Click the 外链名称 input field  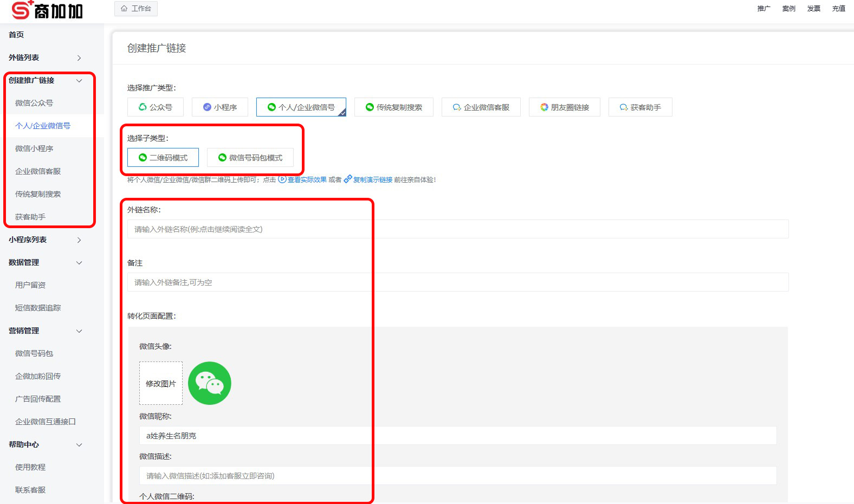458,229
